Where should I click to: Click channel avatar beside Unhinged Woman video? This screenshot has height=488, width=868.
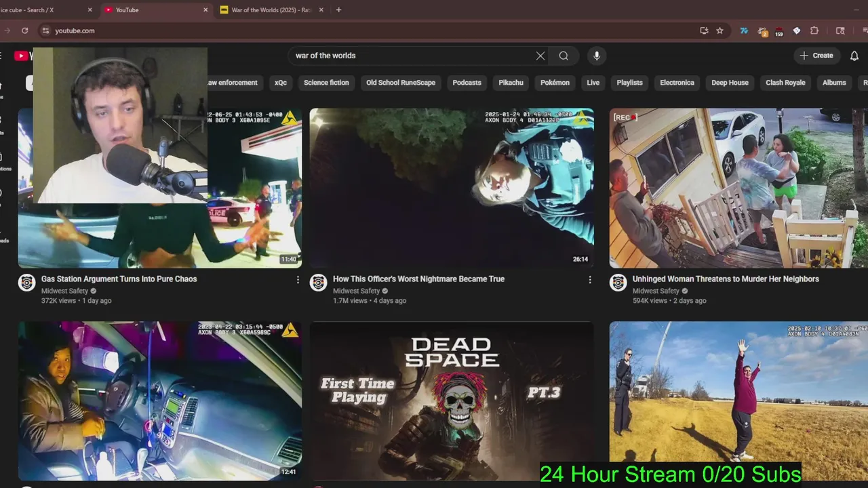coord(618,283)
